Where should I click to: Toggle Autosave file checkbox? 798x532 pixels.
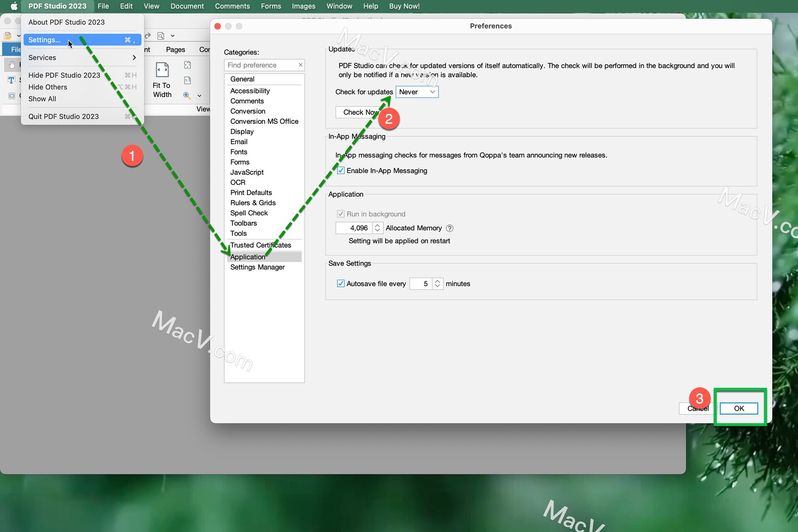click(x=341, y=283)
